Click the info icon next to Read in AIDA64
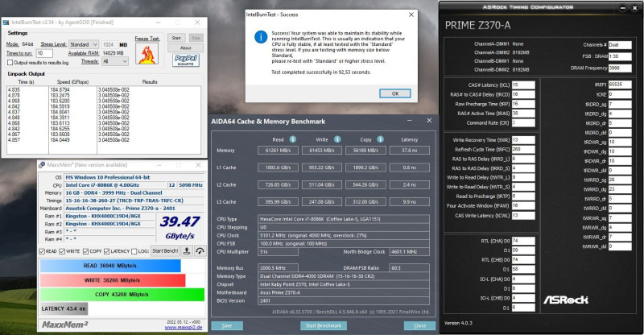The width and height of the screenshot is (644, 335). pyautogui.click(x=293, y=139)
